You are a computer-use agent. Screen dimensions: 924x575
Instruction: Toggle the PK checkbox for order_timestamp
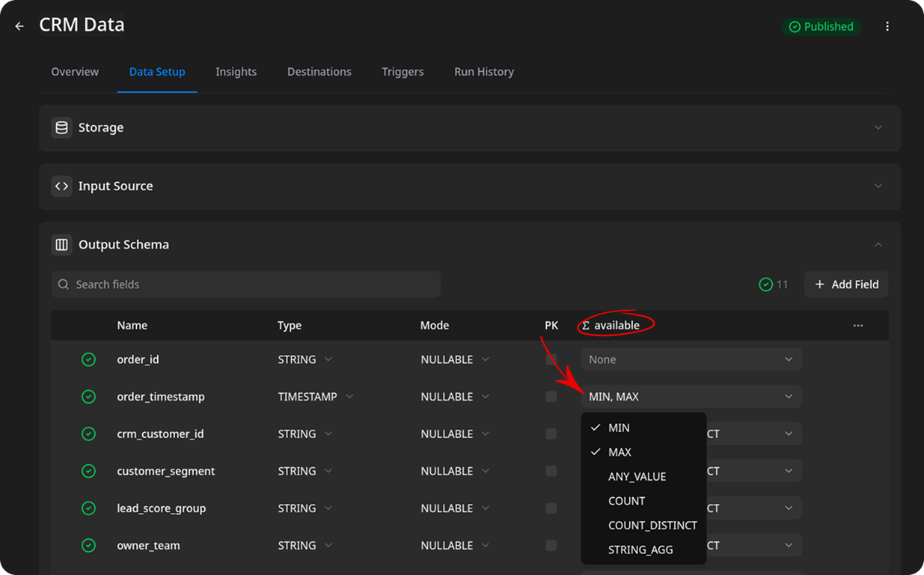(551, 397)
